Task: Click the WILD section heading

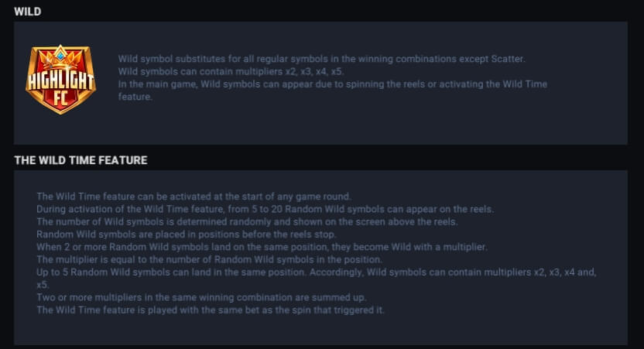Action: [x=28, y=12]
